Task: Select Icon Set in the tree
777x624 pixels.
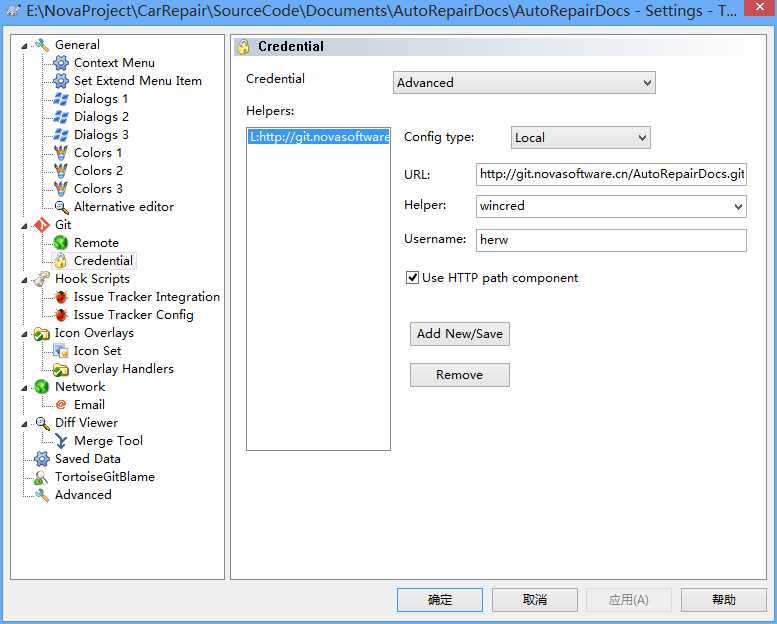Action: 98,351
